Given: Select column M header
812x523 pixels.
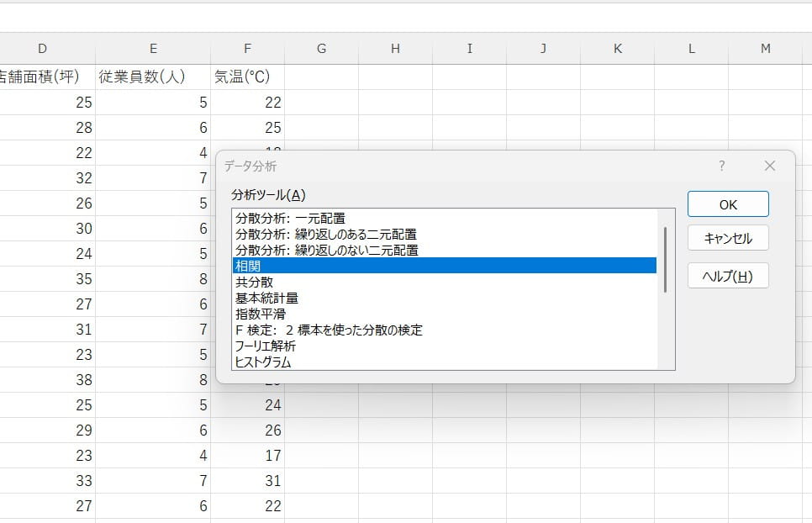Looking at the screenshot, I should [x=765, y=49].
